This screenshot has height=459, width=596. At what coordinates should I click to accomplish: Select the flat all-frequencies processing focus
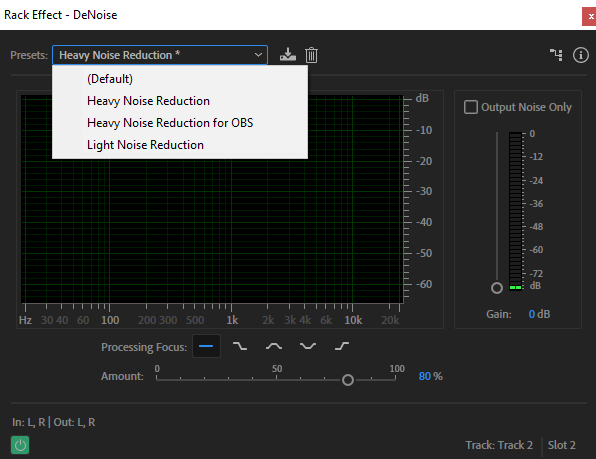(x=206, y=346)
